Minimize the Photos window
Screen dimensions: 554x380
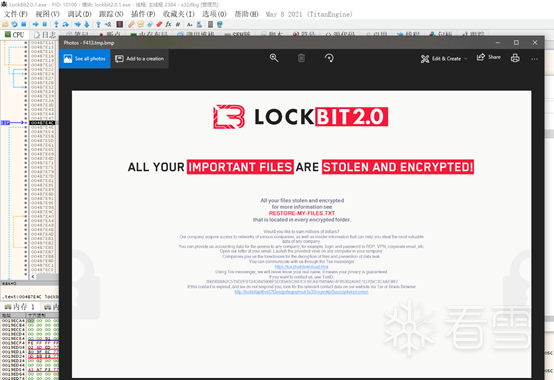click(x=497, y=42)
